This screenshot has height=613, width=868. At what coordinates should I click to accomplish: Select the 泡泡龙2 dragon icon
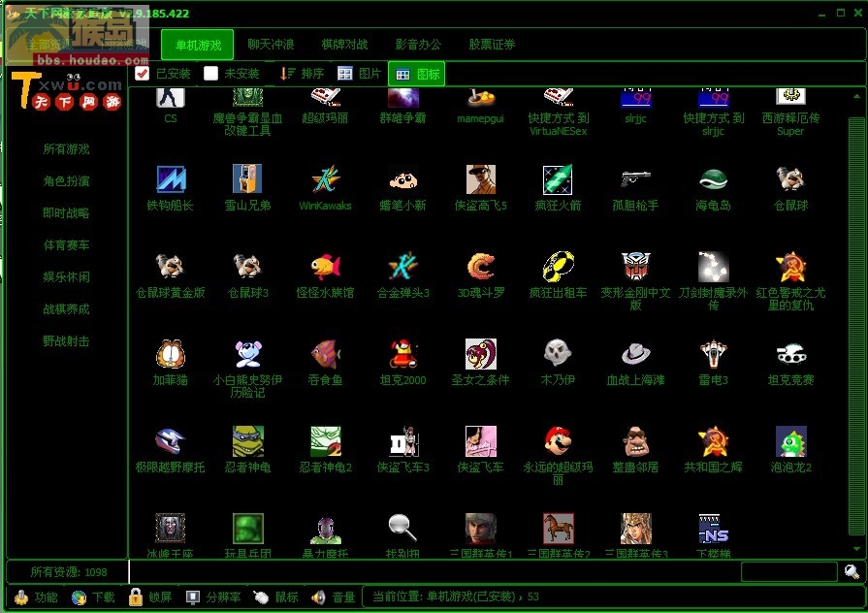tap(790, 440)
